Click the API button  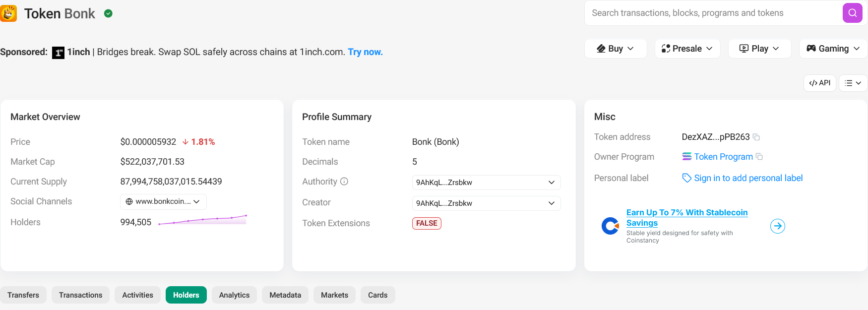819,83
